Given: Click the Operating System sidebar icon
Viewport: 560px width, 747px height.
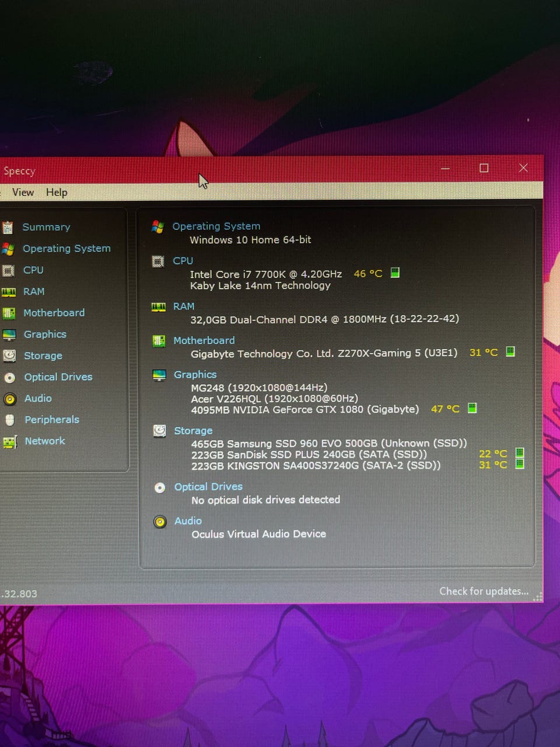Looking at the screenshot, I should tap(8, 249).
